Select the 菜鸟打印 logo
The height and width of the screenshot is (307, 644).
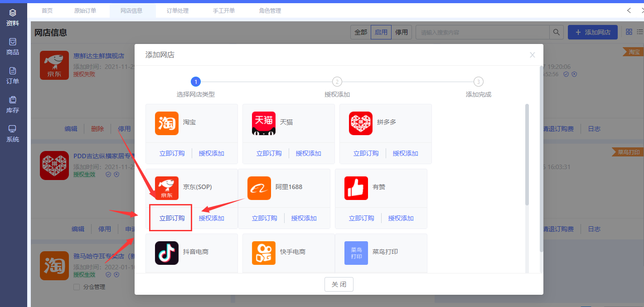click(x=356, y=253)
